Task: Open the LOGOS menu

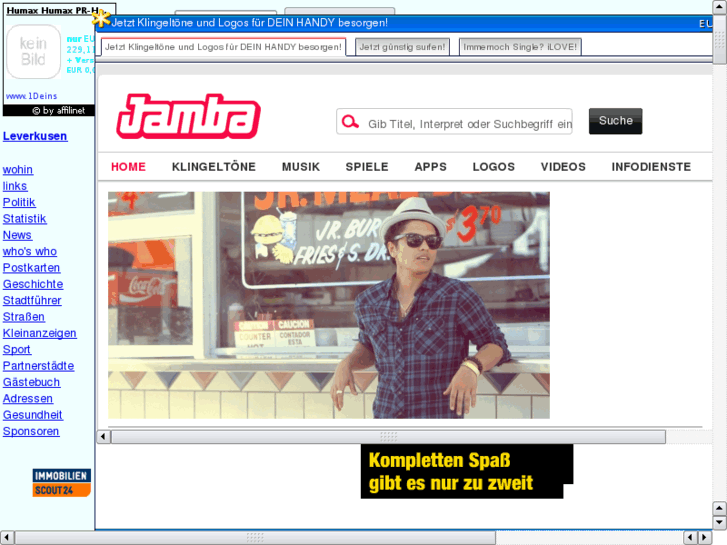Action: coord(494,167)
